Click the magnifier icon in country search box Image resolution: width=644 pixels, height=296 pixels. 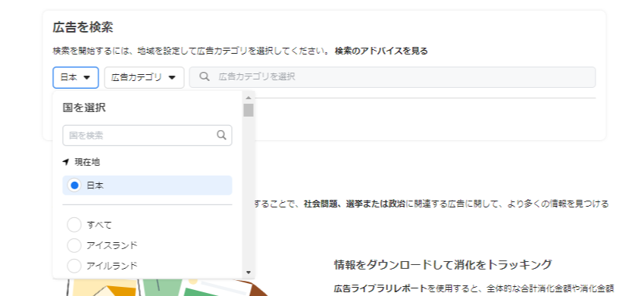click(x=221, y=135)
